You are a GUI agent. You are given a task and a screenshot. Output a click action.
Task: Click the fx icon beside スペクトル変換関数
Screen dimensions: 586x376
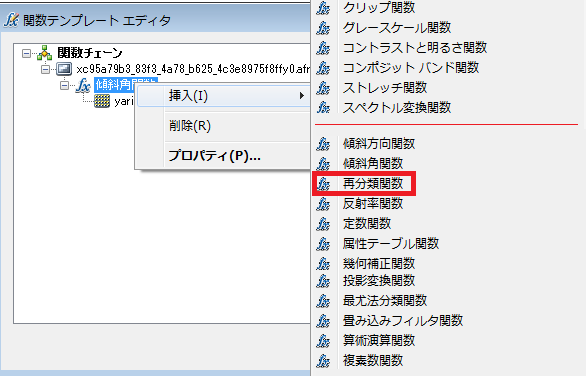(323, 108)
